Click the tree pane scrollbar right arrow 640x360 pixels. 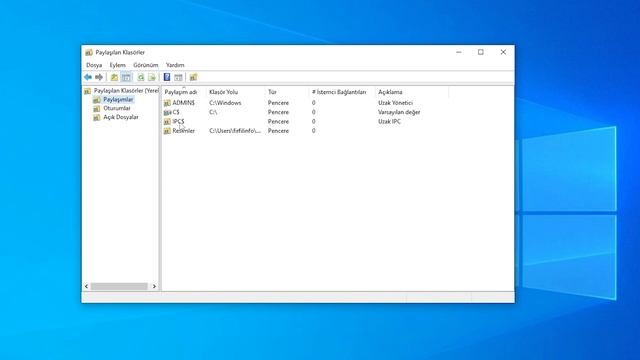(x=154, y=287)
